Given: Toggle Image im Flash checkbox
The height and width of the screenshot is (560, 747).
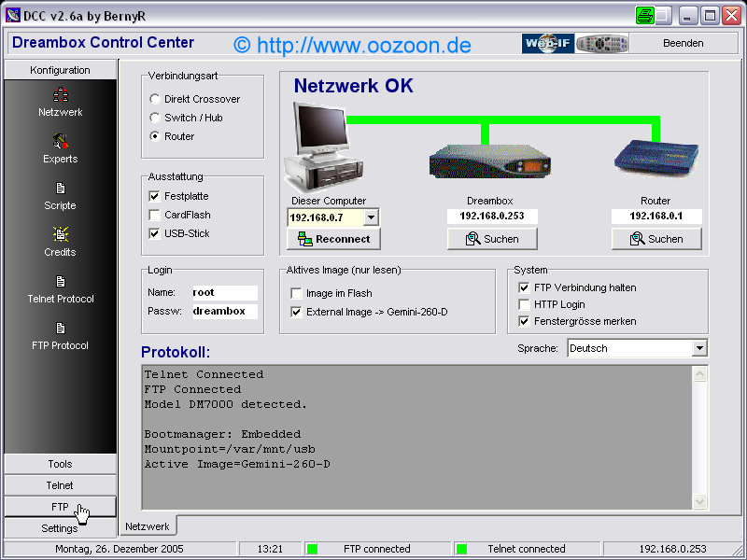Looking at the screenshot, I should click(x=296, y=293).
